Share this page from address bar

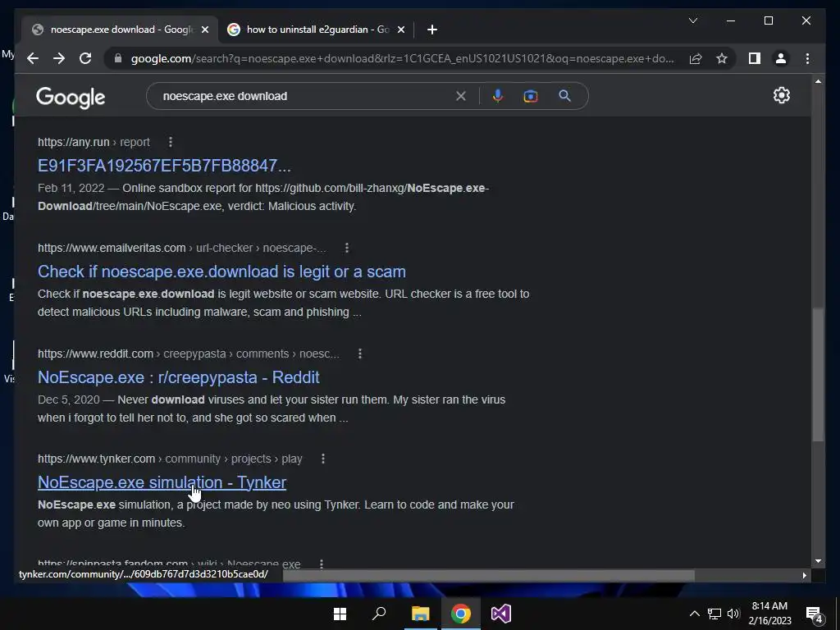coord(696,58)
